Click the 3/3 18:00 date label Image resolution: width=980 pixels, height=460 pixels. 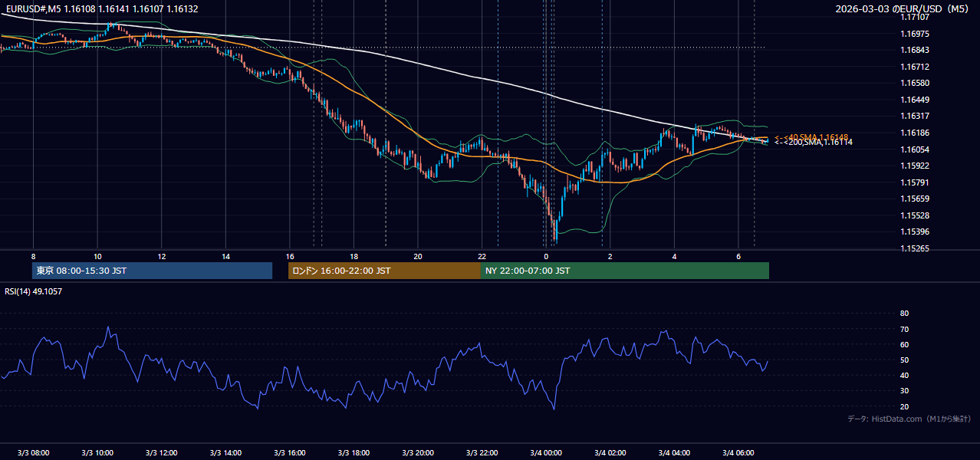[x=354, y=452]
